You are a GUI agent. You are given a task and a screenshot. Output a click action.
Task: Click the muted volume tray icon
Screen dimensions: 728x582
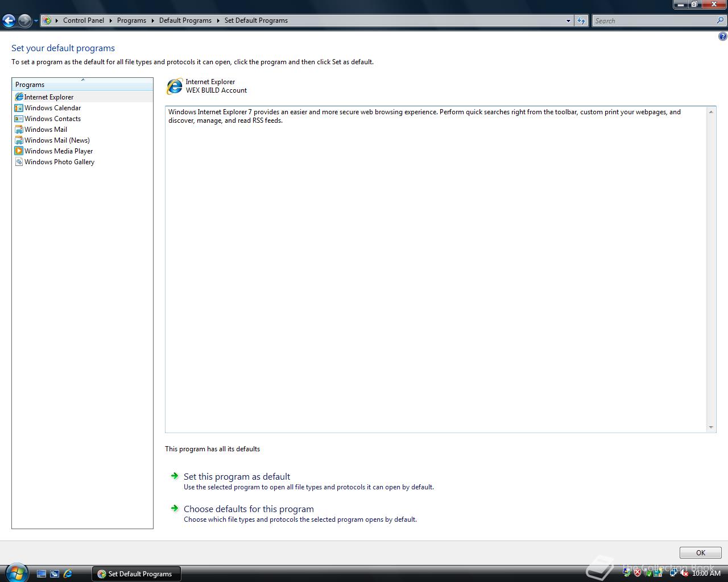tap(684, 573)
